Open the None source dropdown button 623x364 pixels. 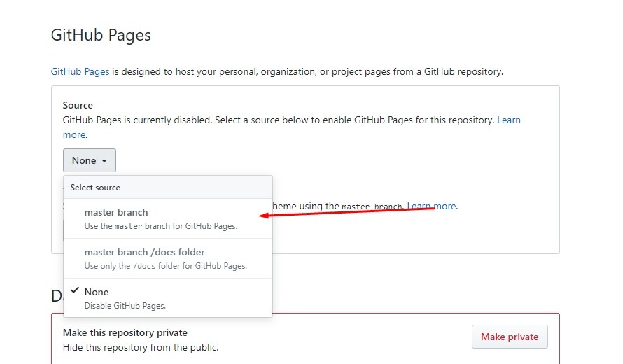(x=90, y=160)
